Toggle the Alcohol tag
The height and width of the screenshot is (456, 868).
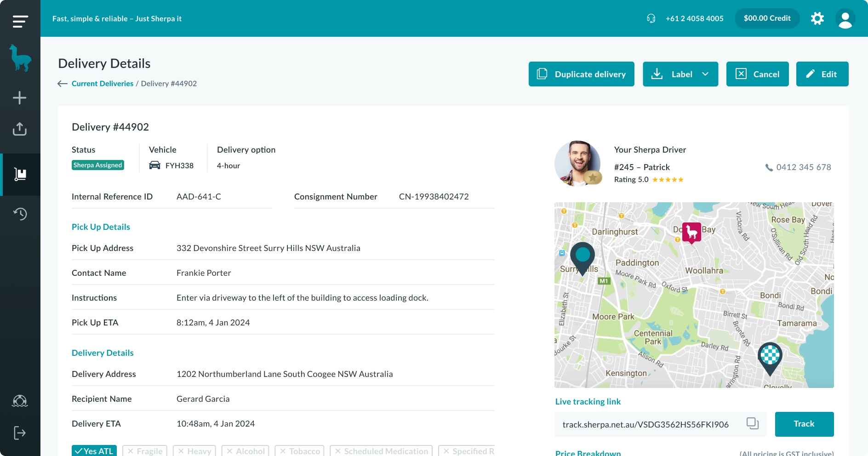[x=246, y=451]
